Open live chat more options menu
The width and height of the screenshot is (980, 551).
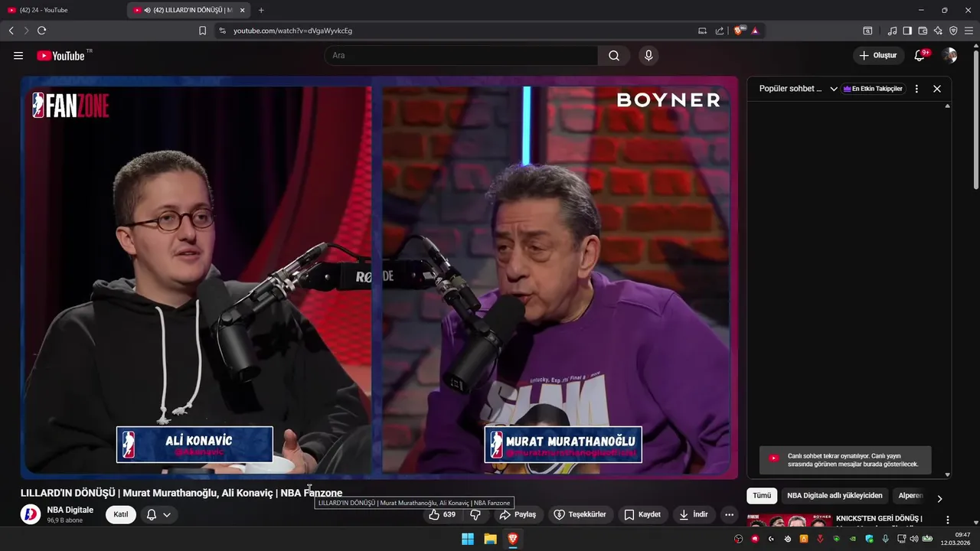tap(916, 89)
